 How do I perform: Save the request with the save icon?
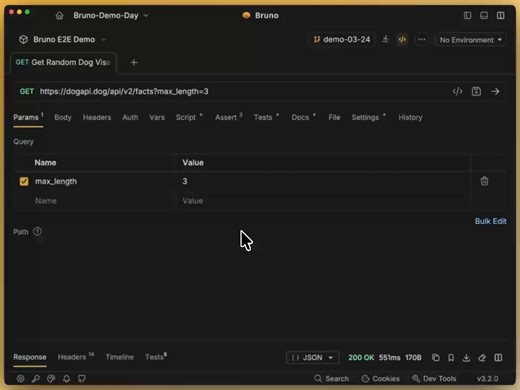point(476,91)
